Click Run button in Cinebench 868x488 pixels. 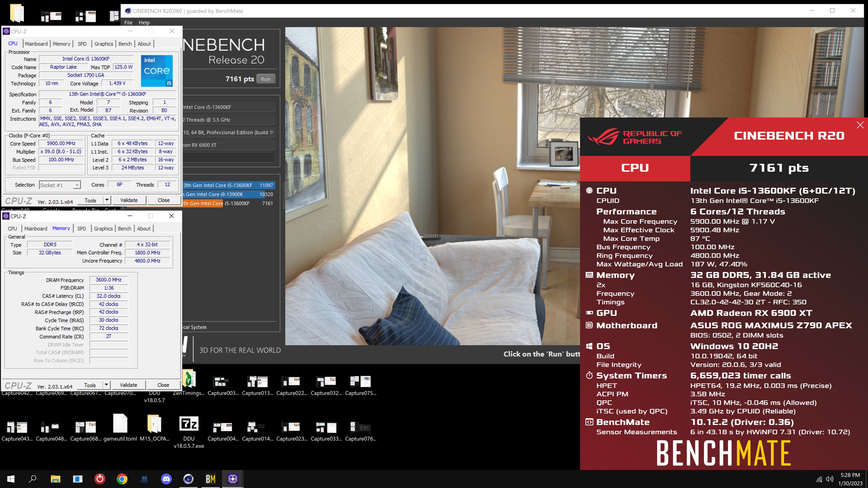click(x=266, y=79)
